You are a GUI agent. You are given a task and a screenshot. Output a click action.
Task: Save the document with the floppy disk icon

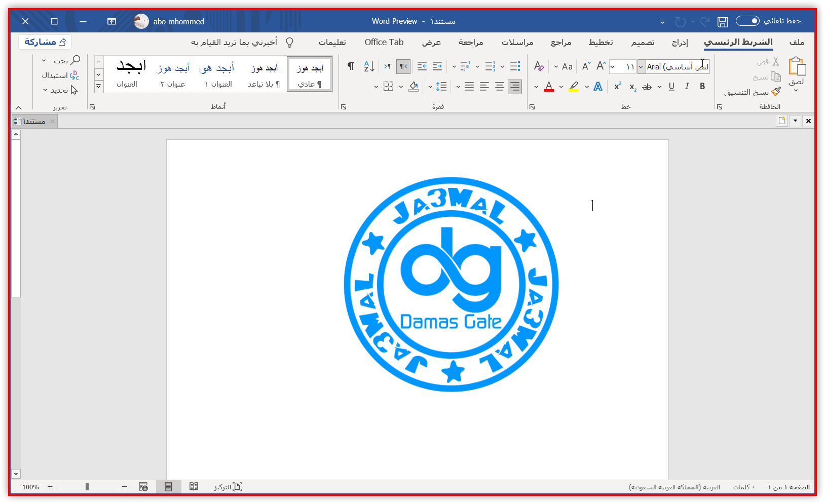pos(723,21)
